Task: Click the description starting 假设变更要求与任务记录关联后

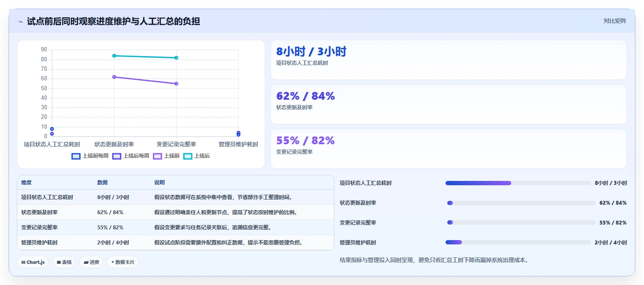Action: point(213,228)
